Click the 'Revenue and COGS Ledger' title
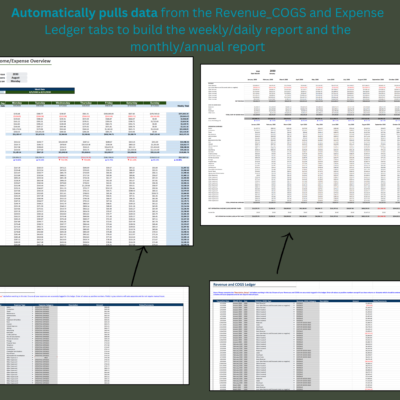 (x=234, y=284)
